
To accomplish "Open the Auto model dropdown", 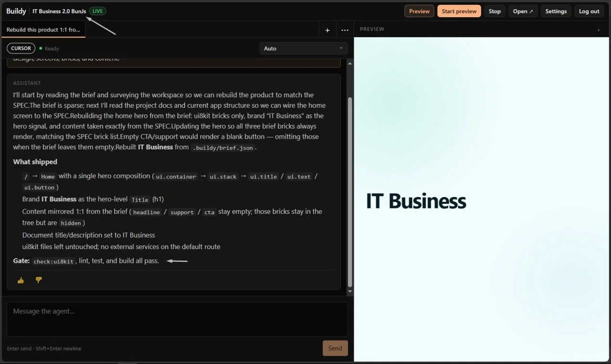I will [304, 48].
